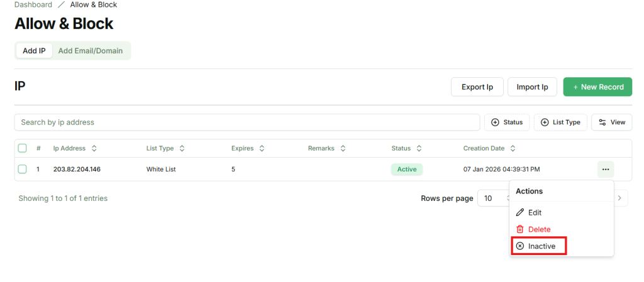
Task: Click the New Record button
Action: 597,87
